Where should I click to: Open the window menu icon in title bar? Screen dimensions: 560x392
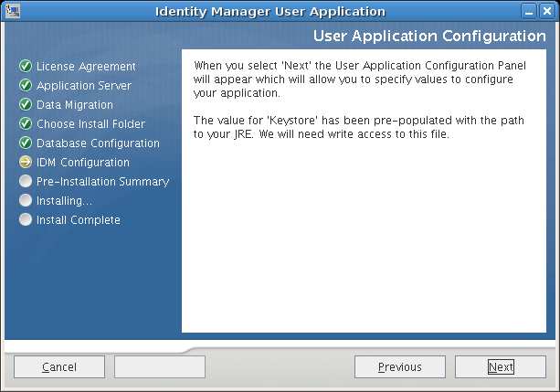(11, 11)
